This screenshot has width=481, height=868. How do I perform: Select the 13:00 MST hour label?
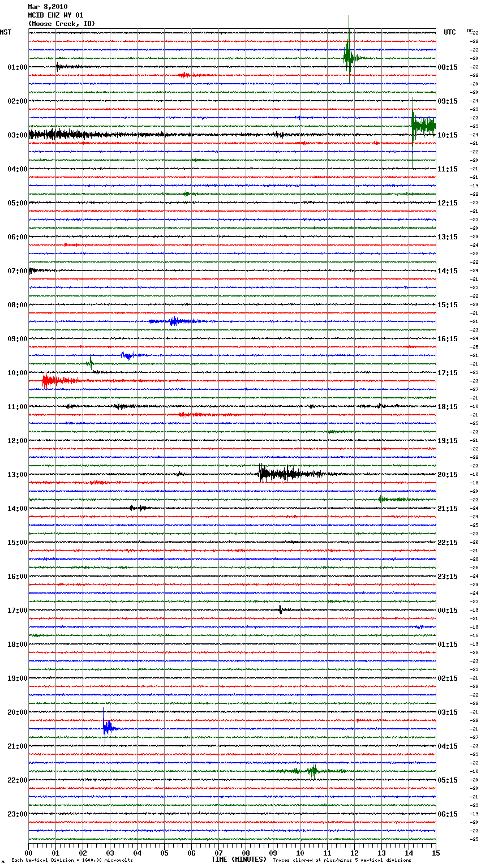pos(18,475)
